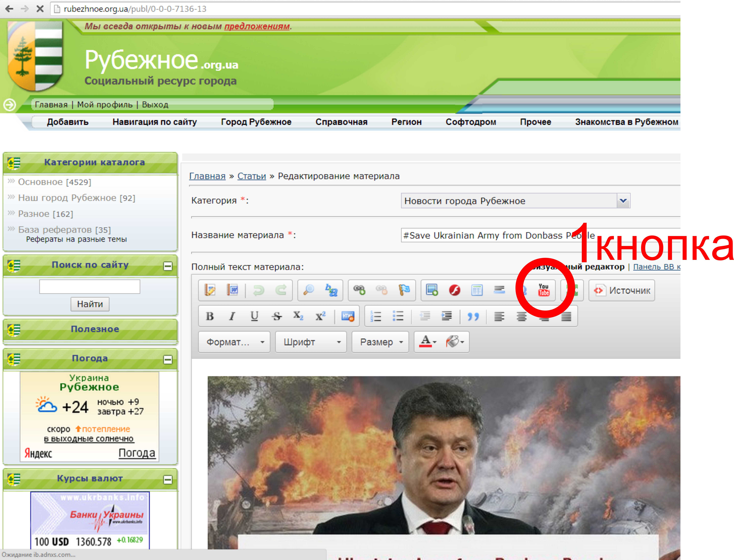Insert a table using toolbar icon
This screenshot has height=560, width=734.
[x=477, y=290]
